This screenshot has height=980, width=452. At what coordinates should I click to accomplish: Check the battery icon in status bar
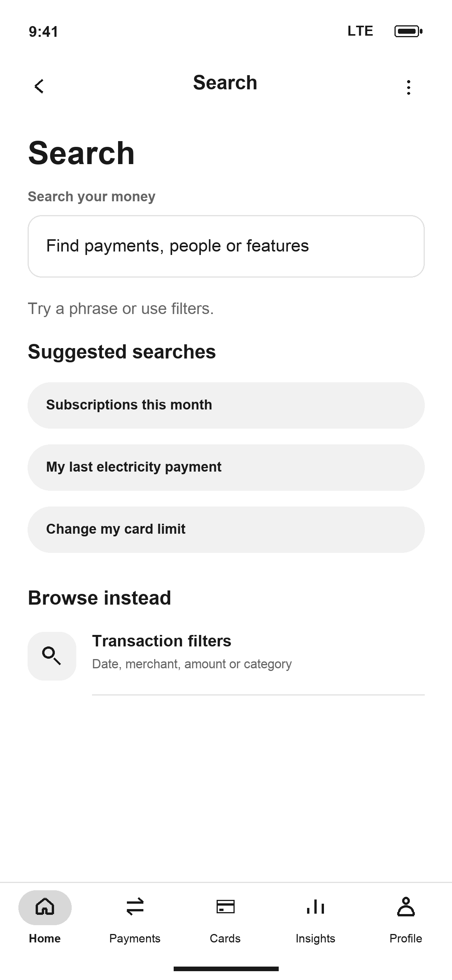[x=409, y=31]
